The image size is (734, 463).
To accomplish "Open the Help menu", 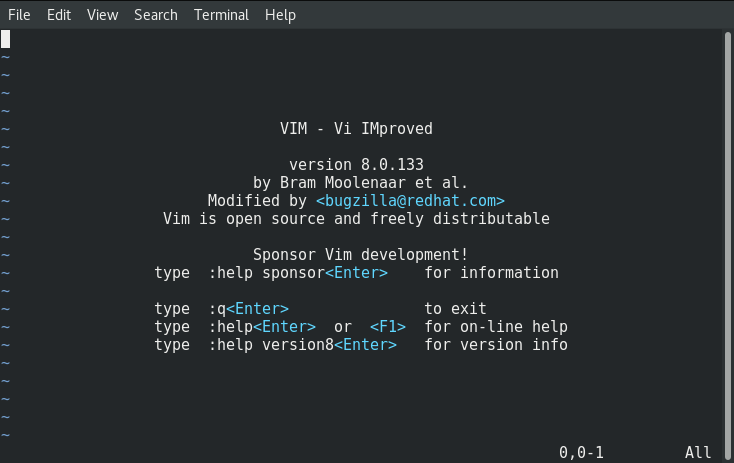I will coord(280,15).
